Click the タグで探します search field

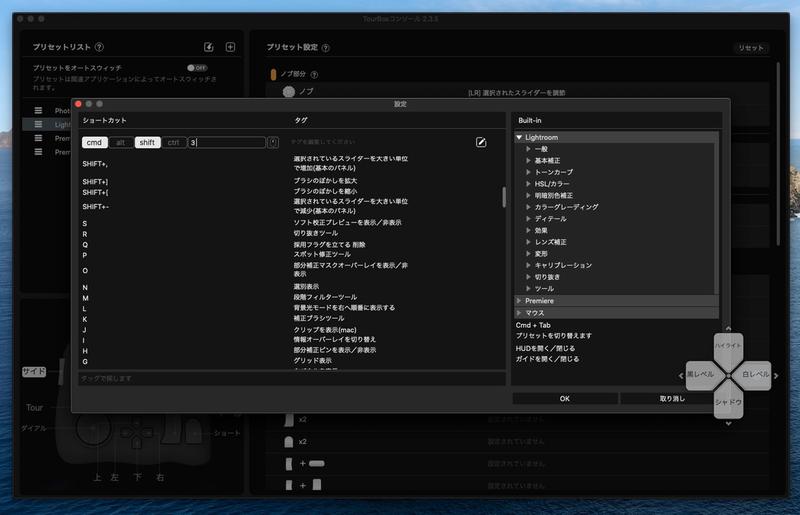point(292,378)
